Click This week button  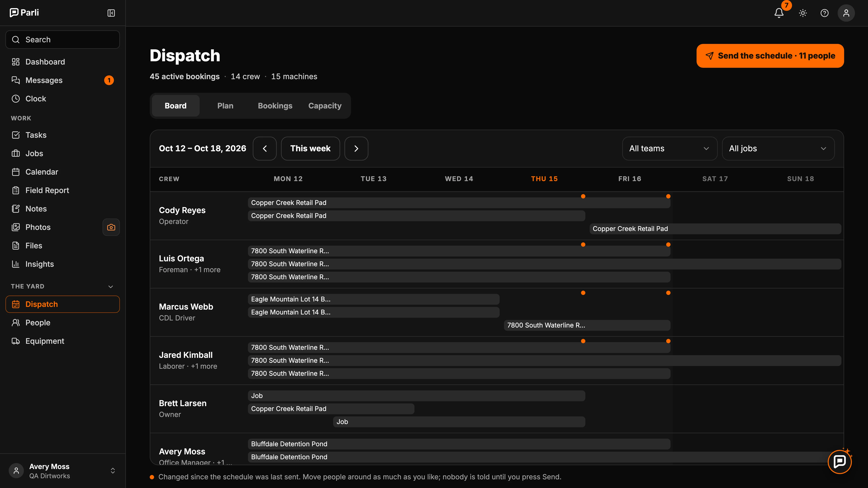click(310, 149)
